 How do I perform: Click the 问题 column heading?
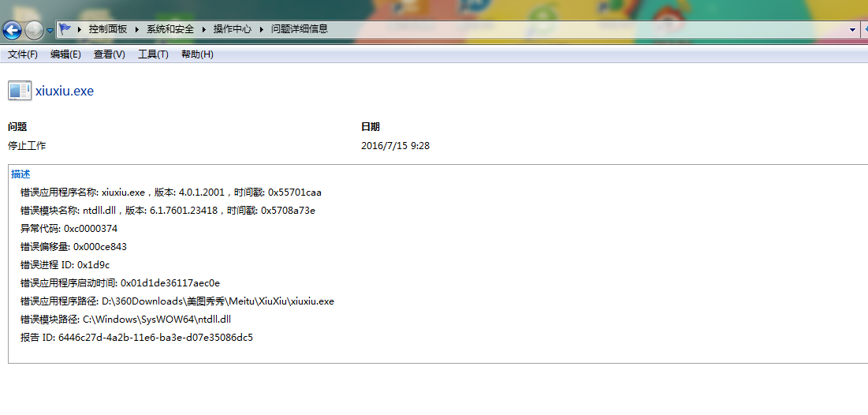click(x=17, y=127)
